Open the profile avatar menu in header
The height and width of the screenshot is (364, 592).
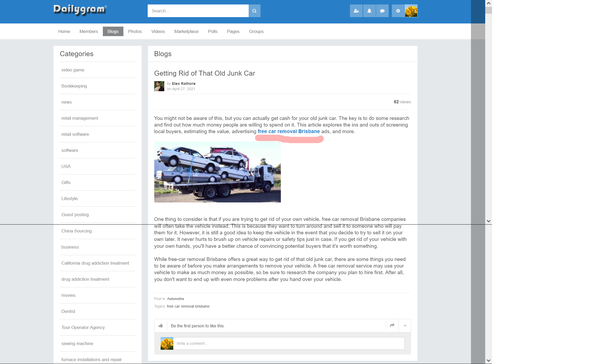pos(411,11)
